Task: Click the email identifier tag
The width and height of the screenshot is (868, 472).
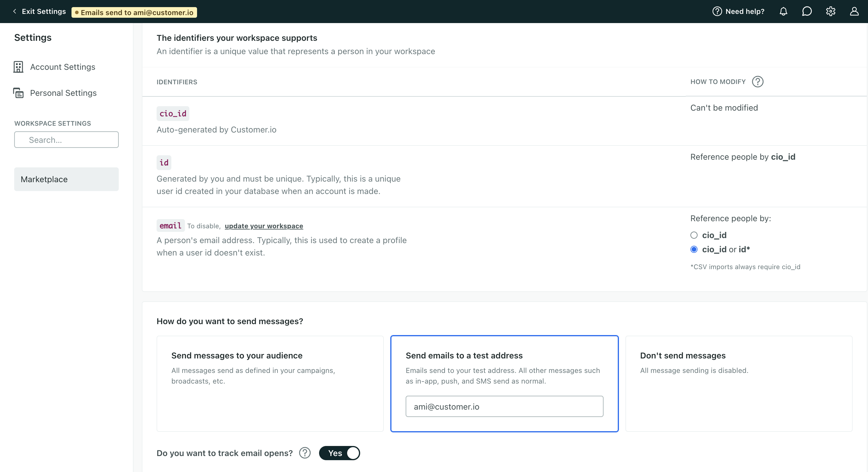Action: click(170, 226)
